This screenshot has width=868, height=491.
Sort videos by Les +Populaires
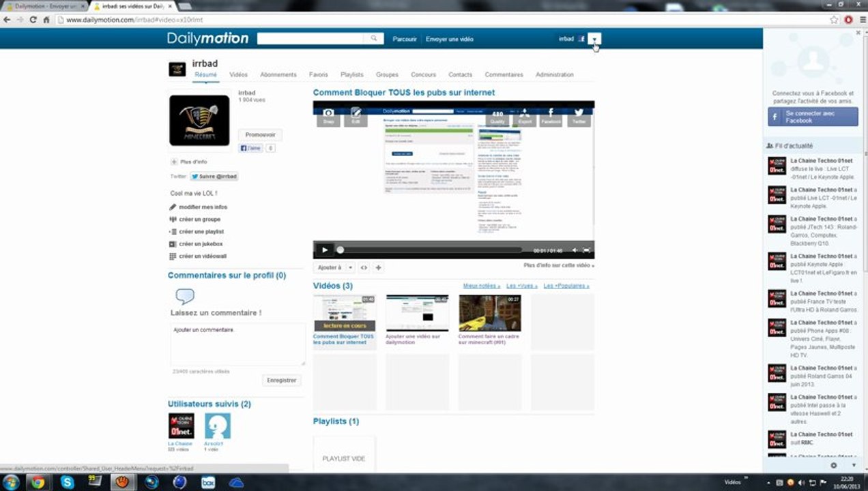(566, 286)
